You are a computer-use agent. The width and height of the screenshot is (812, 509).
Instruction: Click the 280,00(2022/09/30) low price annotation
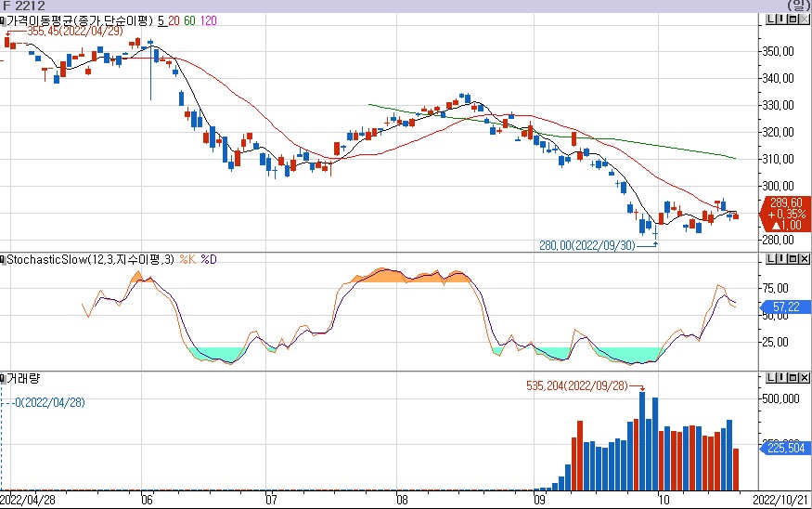click(587, 245)
